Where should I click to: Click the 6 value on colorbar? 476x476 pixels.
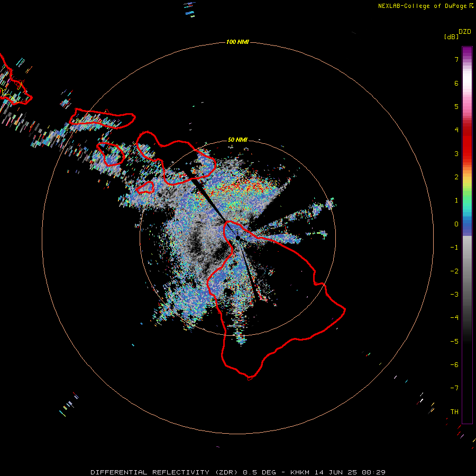[456, 84]
